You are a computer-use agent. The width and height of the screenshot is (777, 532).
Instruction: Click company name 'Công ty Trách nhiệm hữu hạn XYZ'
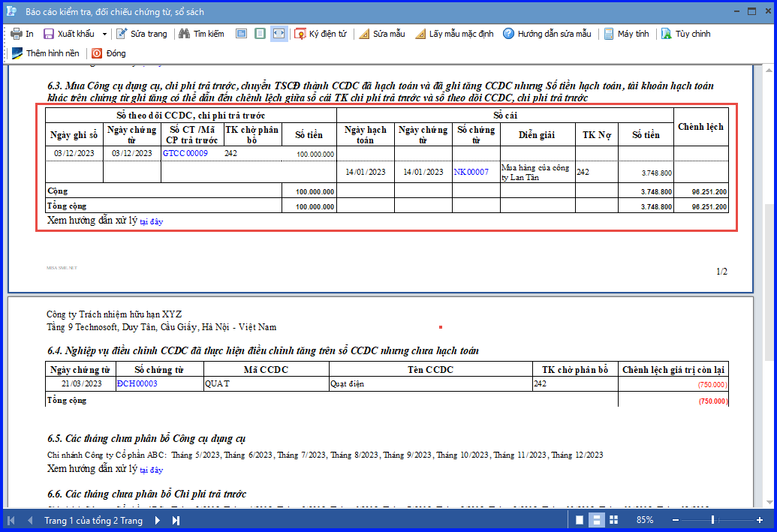point(114,314)
